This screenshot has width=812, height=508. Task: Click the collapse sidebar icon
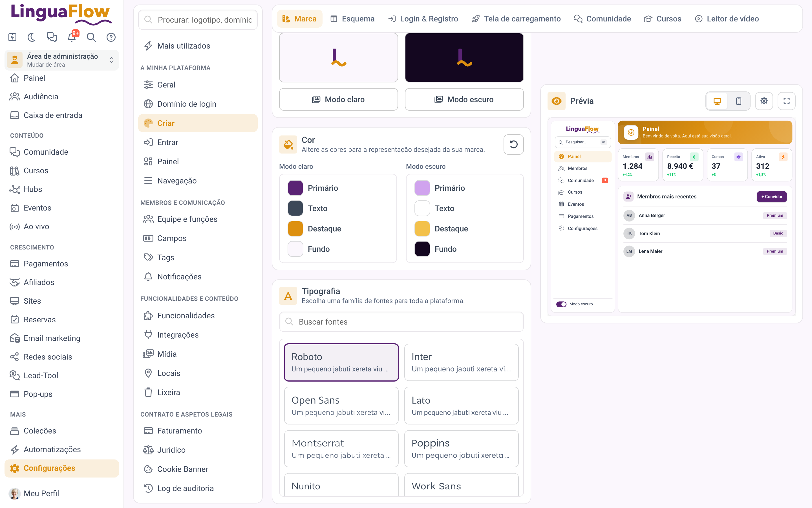click(12, 37)
